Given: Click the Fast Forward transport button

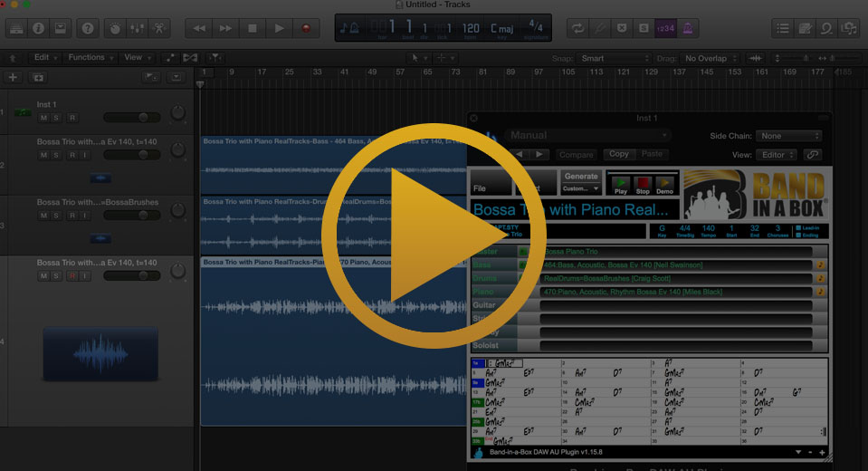Looking at the screenshot, I should coord(225,28).
